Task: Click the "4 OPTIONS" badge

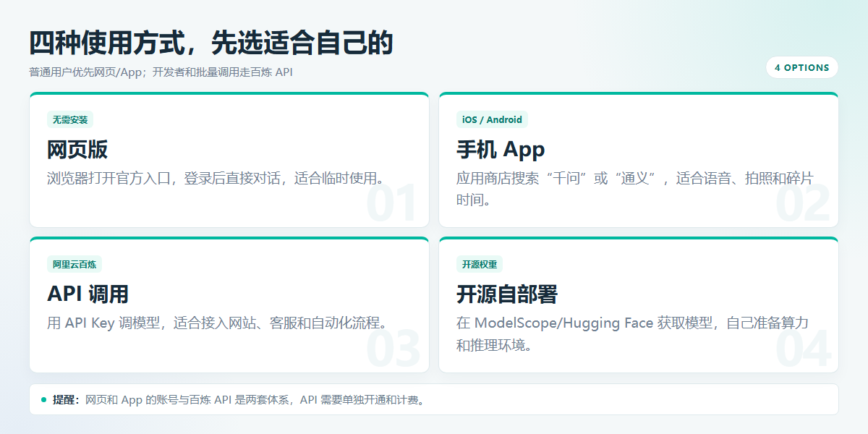Action: point(801,67)
